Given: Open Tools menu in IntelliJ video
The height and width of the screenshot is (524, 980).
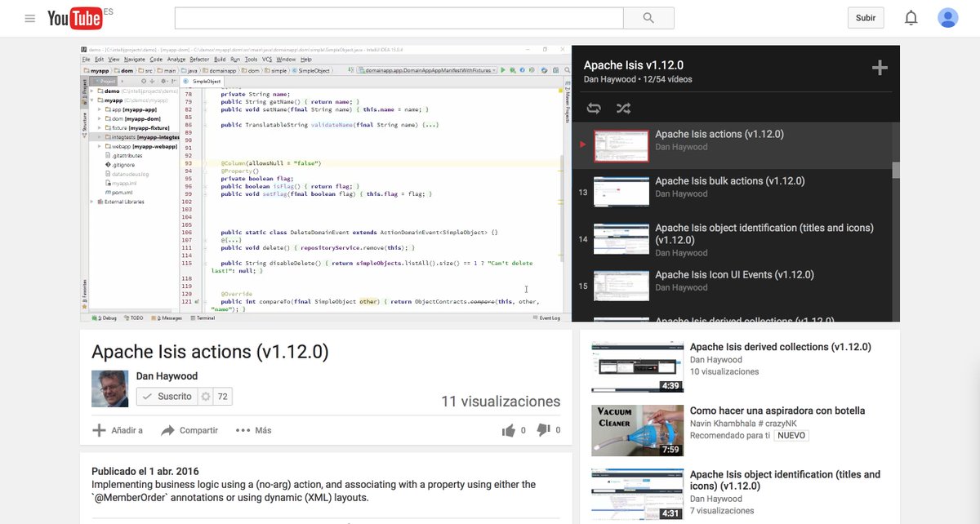Looking at the screenshot, I should (251, 60).
